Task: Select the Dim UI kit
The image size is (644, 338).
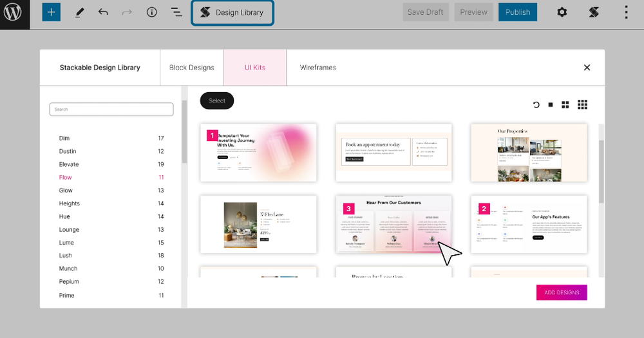Action: point(111,138)
